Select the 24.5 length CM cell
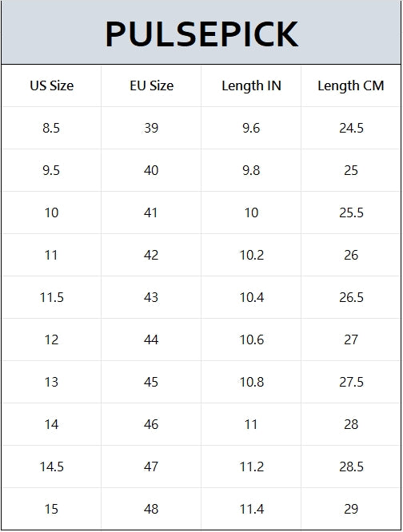Image resolution: width=403 pixels, height=532 pixels. (x=351, y=128)
